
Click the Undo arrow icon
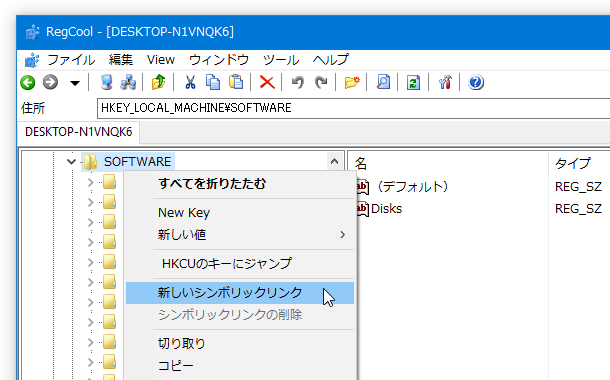pyautogui.click(x=298, y=82)
